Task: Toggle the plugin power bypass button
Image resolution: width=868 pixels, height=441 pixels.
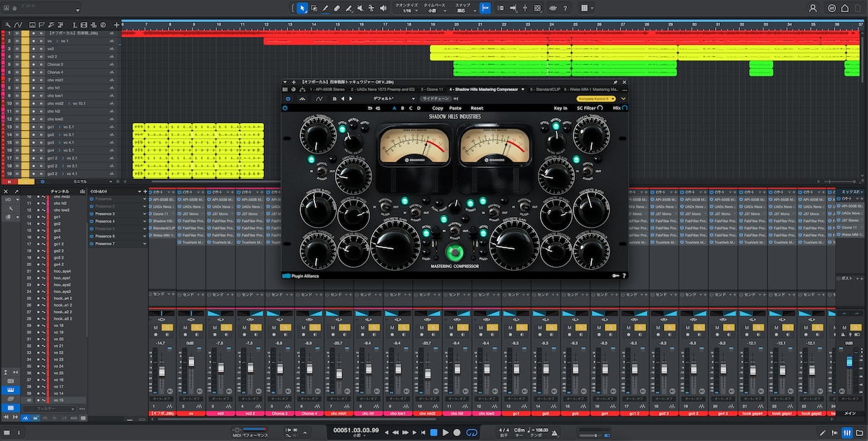Action: tap(285, 108)
